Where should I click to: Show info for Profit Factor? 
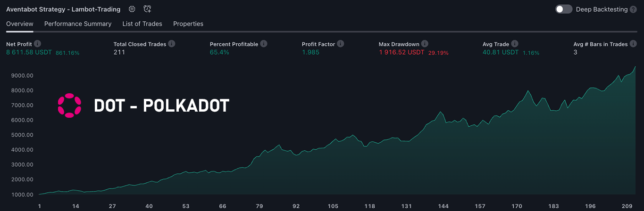[341, 44]
